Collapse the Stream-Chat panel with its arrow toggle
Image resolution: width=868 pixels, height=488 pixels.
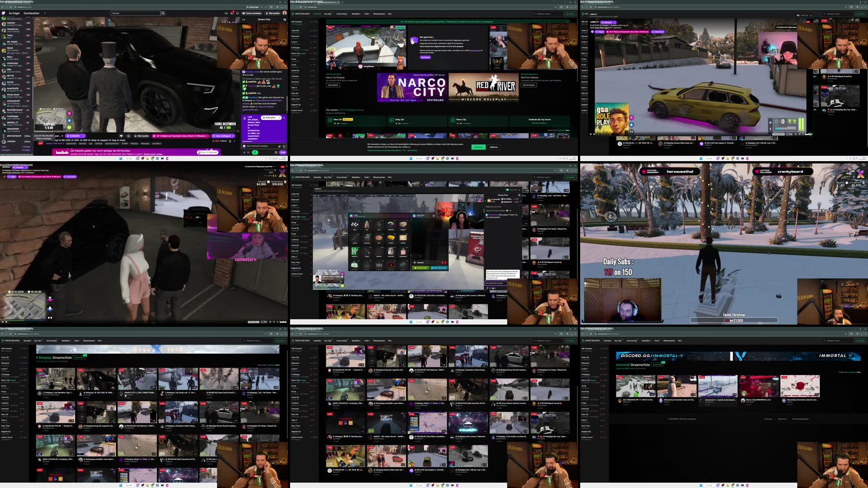[x=244, y=20]
